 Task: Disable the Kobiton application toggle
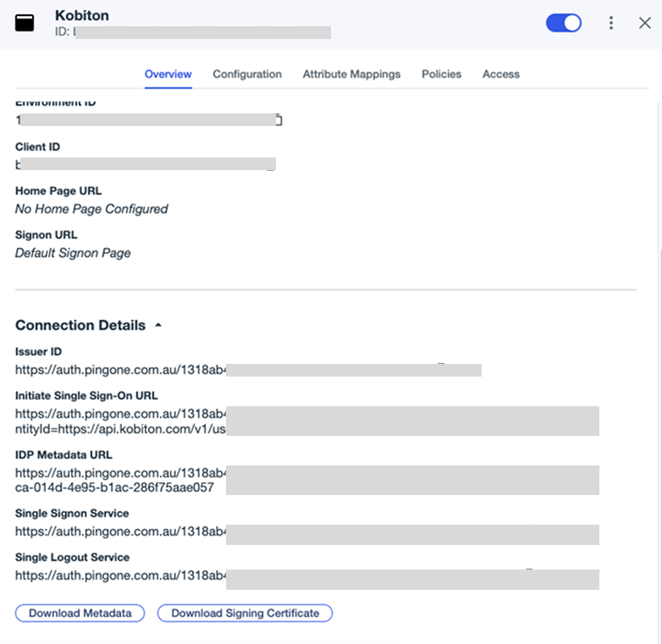(x=563, y=23)
